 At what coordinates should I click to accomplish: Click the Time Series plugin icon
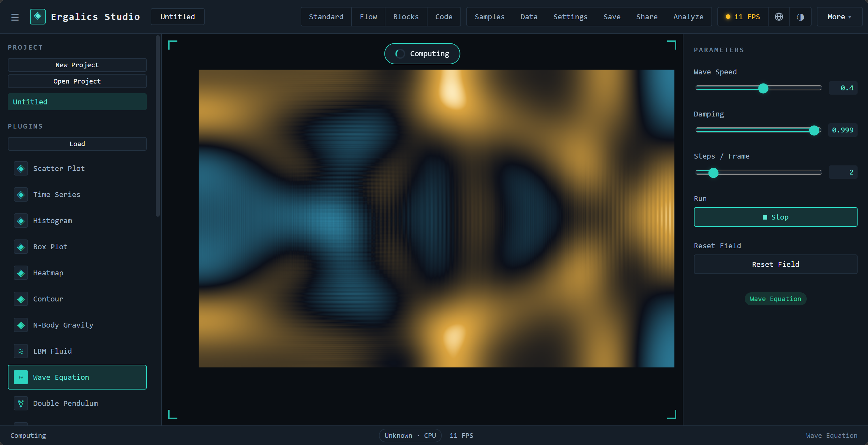(x=21, y=195)
